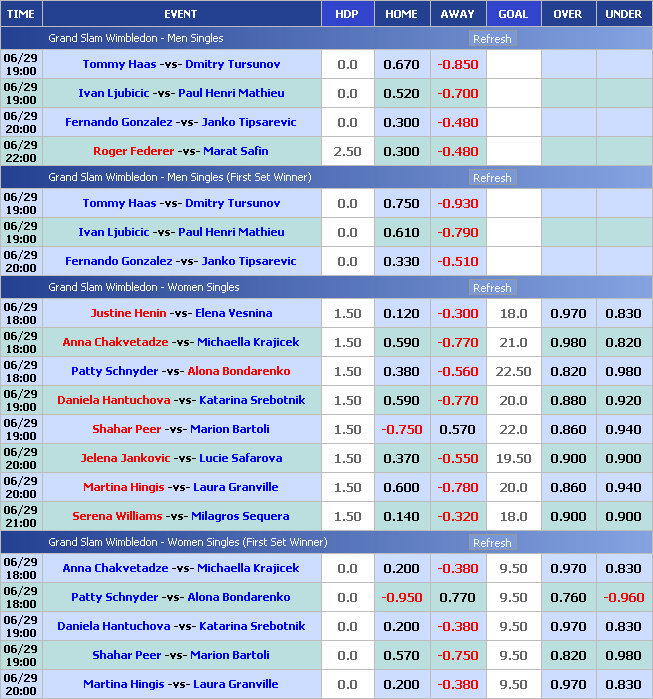Refresh the Women Singles (First Set Winner) section
Image resolution: width=653 pixels, height=699 pixels.
(x=491, y=543)
